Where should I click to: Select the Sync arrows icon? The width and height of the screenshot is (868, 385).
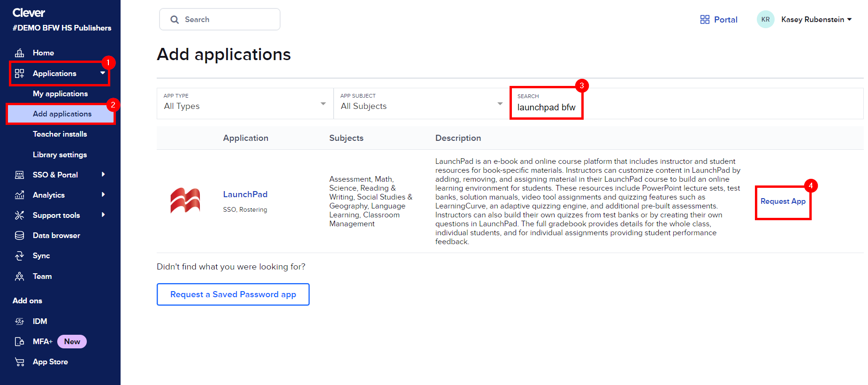tap(19, 255)
